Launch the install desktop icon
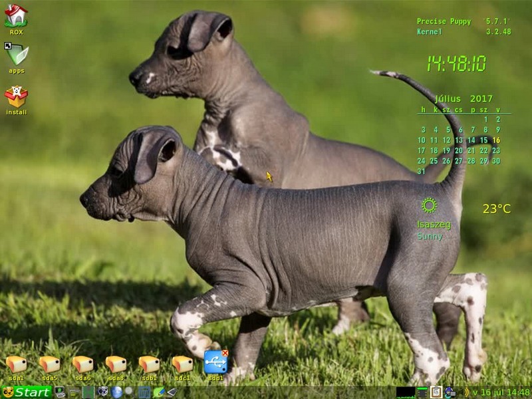 17,97
